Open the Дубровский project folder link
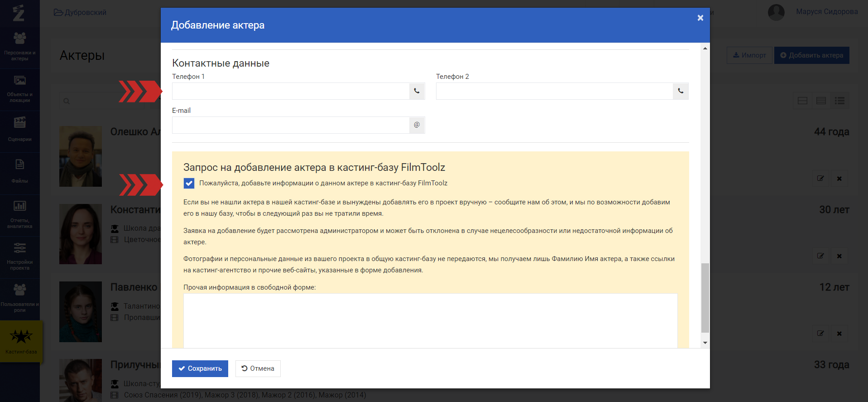Viewport: 868px width, 402px height. pyautogui.click(x=80, y=12)
